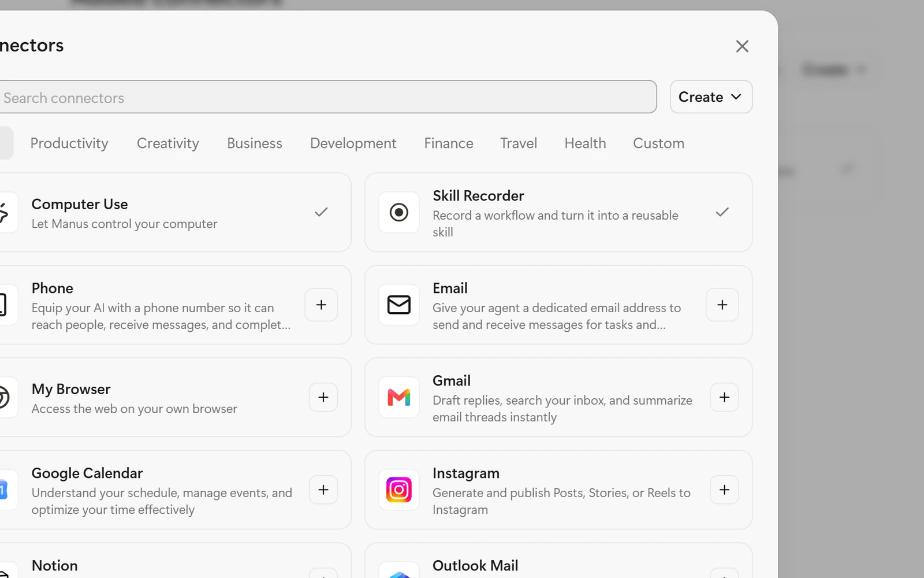Switch to the Custom tab

tap(658, 143)
